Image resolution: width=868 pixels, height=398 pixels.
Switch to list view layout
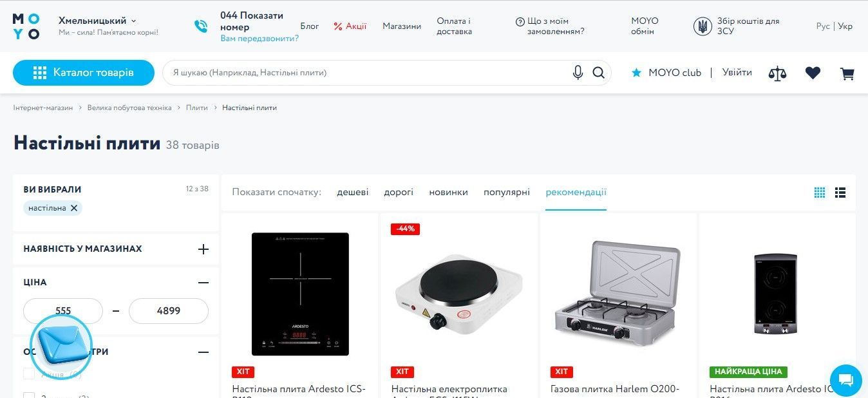pos(840,193)
